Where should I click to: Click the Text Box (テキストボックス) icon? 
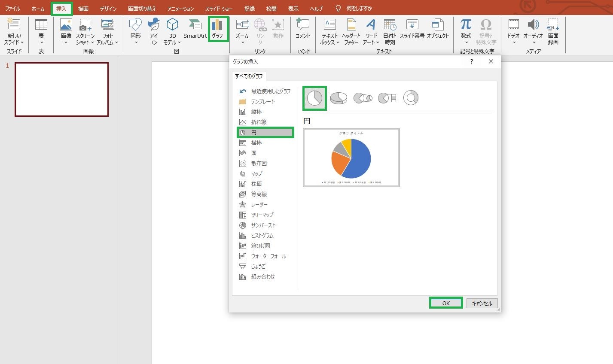click(x=330, y=25)
